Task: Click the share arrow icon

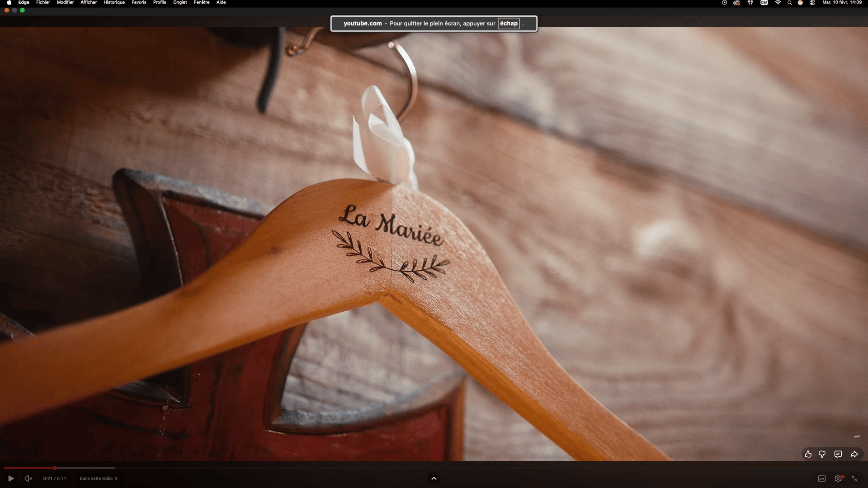Action: click(x=854, y=454)
